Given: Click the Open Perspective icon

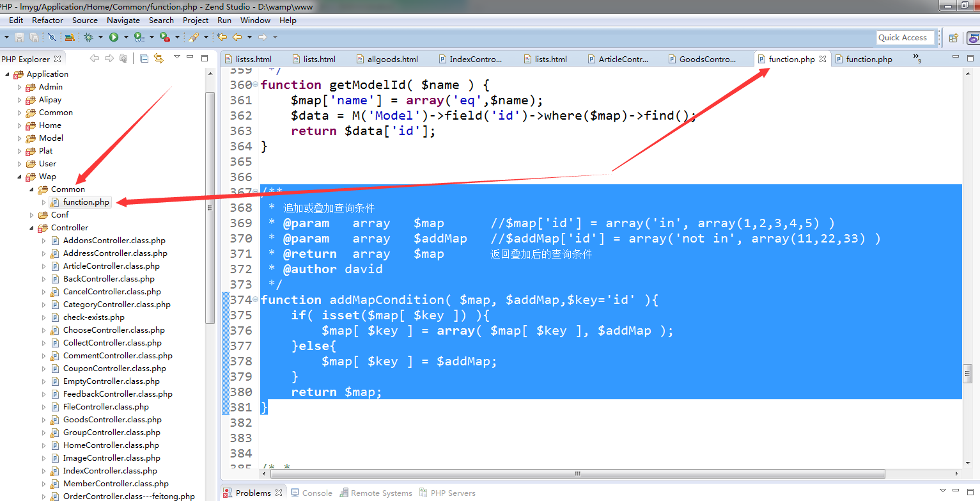Looking at the screenshot, I should tap(953, 38).
